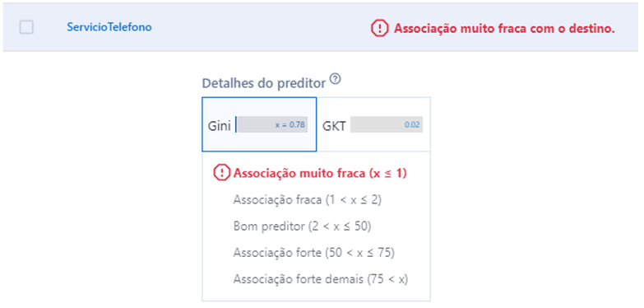Click the red warning icon in header row
The height and width of the screenshot is (308, 644).
[379, 28]
